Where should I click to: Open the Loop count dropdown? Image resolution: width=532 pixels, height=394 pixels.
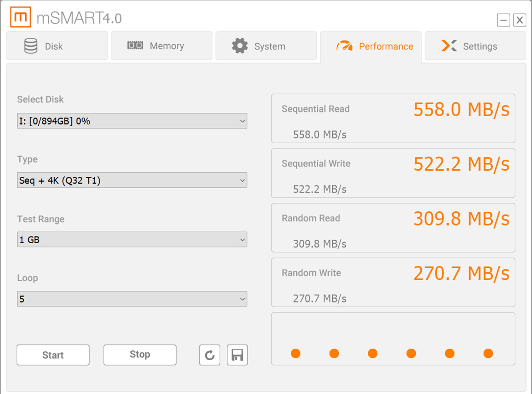click(132, 299)
